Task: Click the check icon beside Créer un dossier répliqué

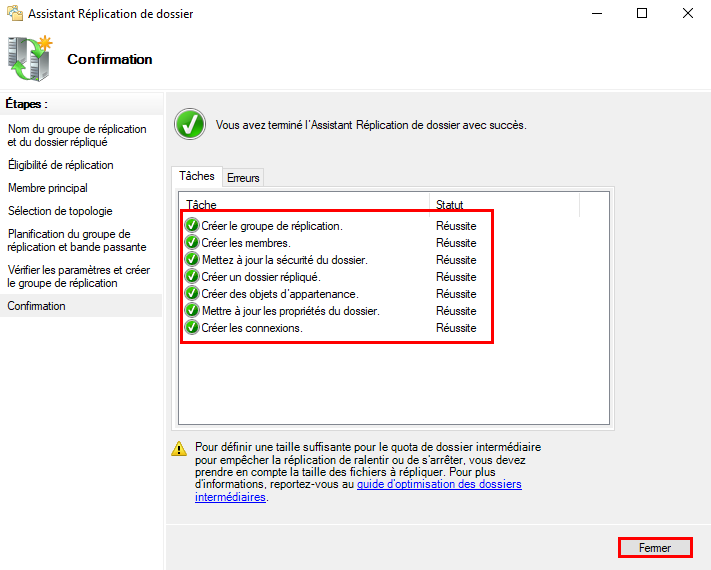Action: click(192, 277)
